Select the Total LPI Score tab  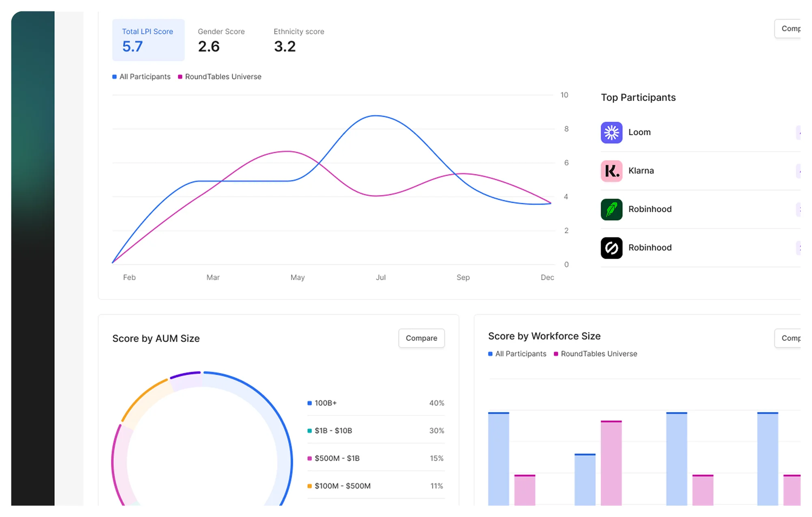coord(148,40)
